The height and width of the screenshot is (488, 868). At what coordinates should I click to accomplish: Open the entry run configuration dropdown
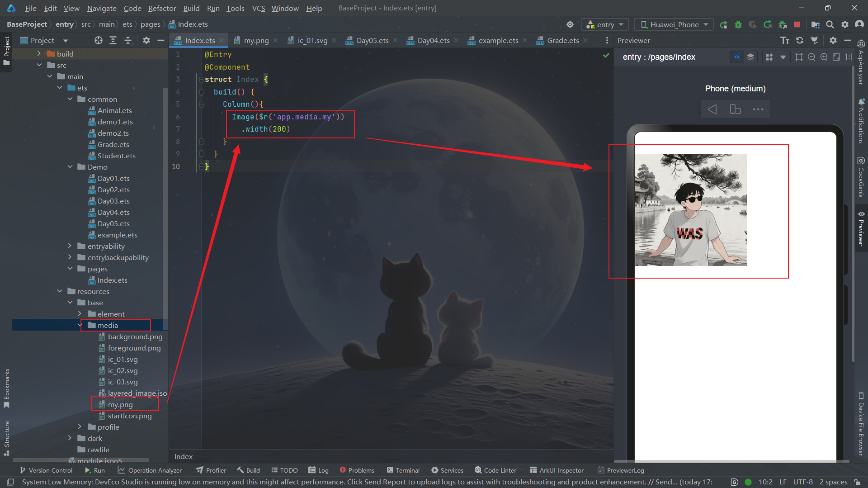[605, 24]
